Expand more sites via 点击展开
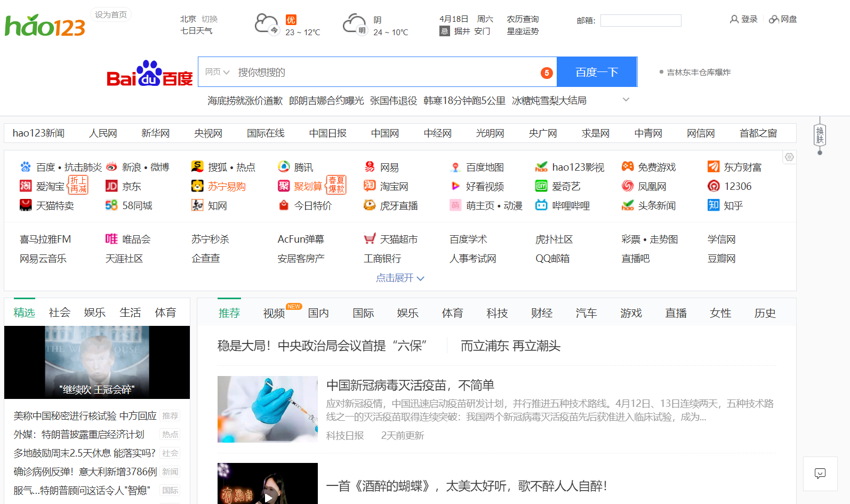The height and width of the screenshot is (504, 850). point(400,278)
